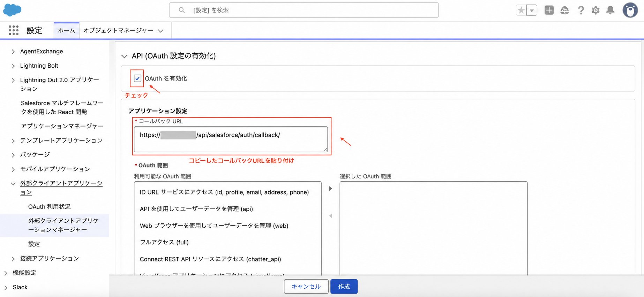Select Web ブラウザー (web) scope
This screenshot has height=297, width=644.
[214, 226]
